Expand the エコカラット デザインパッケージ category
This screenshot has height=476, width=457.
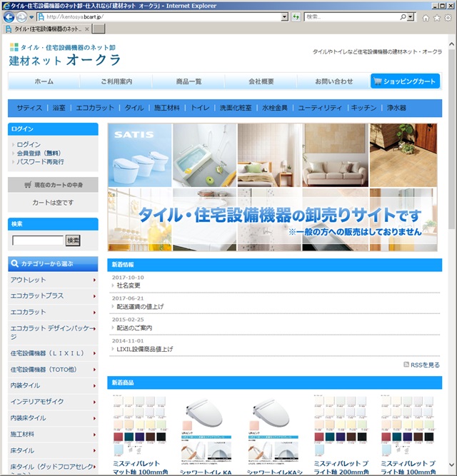53,332
